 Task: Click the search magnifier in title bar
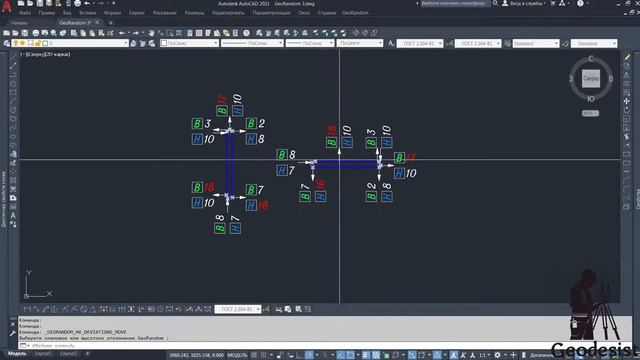495,3
